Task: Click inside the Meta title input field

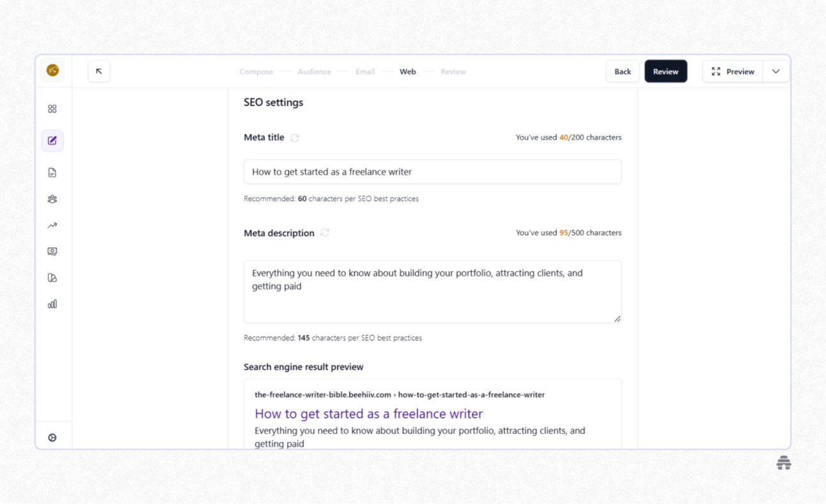Action: 432,171
